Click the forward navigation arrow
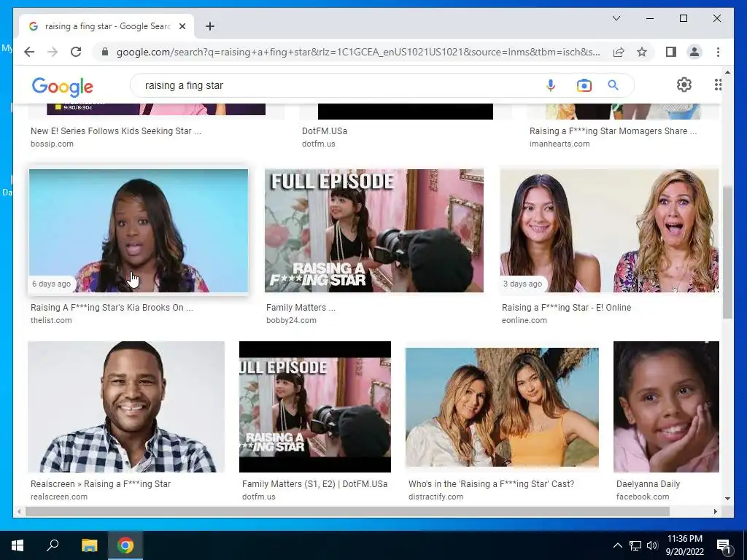Image resolution: width=747 pixels, height=560 pixels. click(x=53, y=52)
